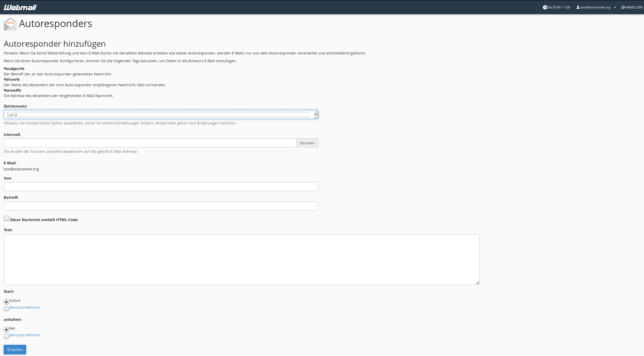Click the test@testname4.org E-Mail value

tap(21, 169)
